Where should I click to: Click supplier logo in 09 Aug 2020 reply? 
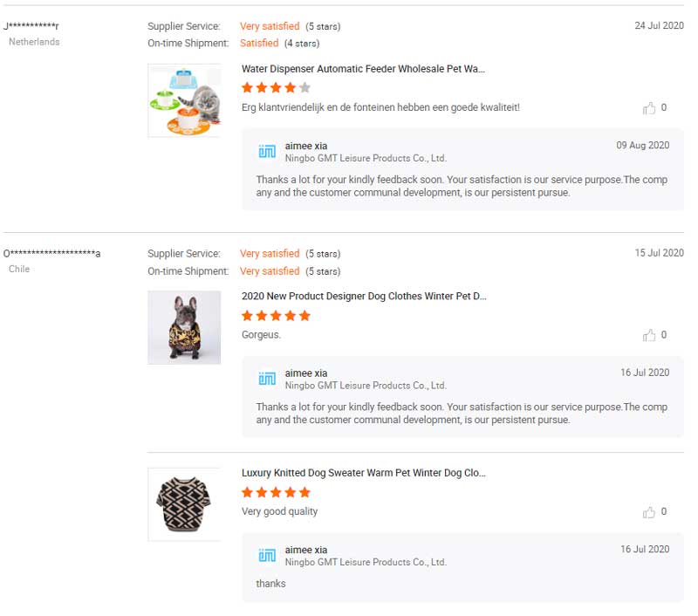point(267,152)
